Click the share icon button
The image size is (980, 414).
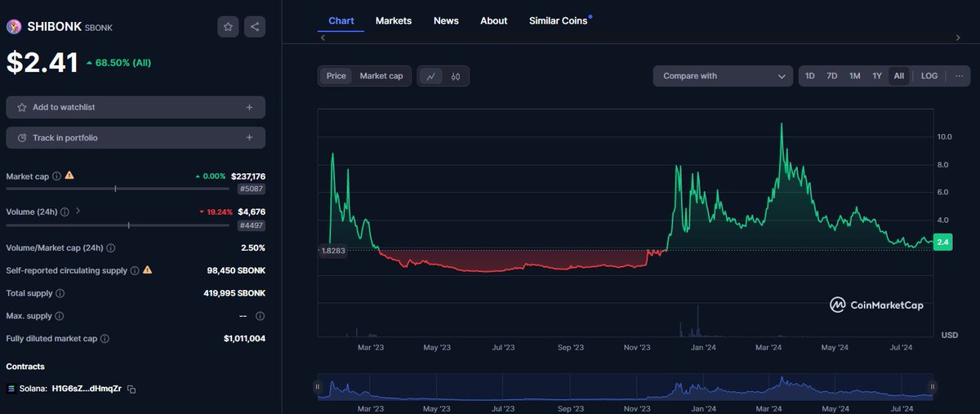(255, 27)
